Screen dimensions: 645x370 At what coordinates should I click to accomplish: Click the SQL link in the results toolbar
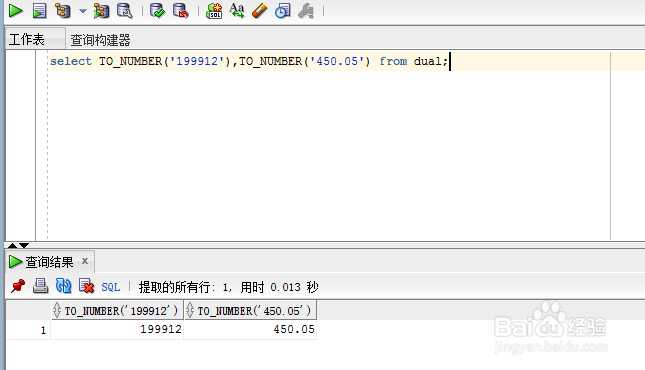coord(111,287)
